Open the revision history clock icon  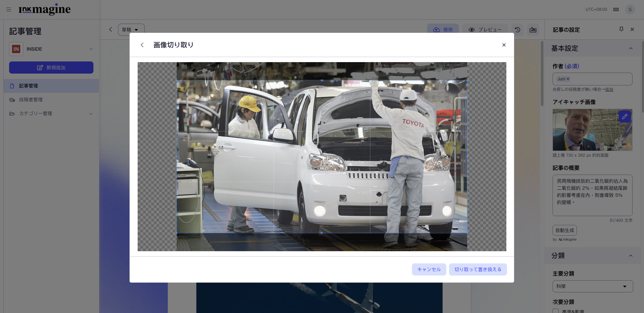pyautogui.click(x=517, y=30)
